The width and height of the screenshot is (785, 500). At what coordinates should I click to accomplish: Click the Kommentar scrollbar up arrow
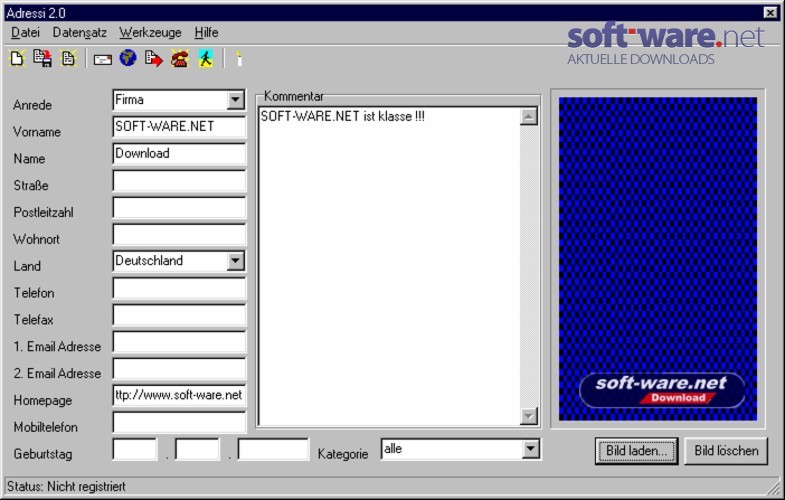529,117
